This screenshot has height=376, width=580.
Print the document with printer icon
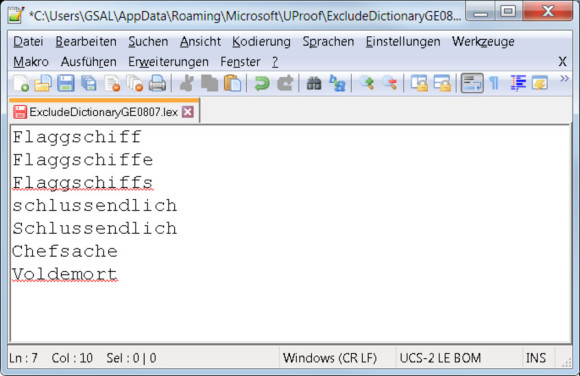[x=157, y=83]
